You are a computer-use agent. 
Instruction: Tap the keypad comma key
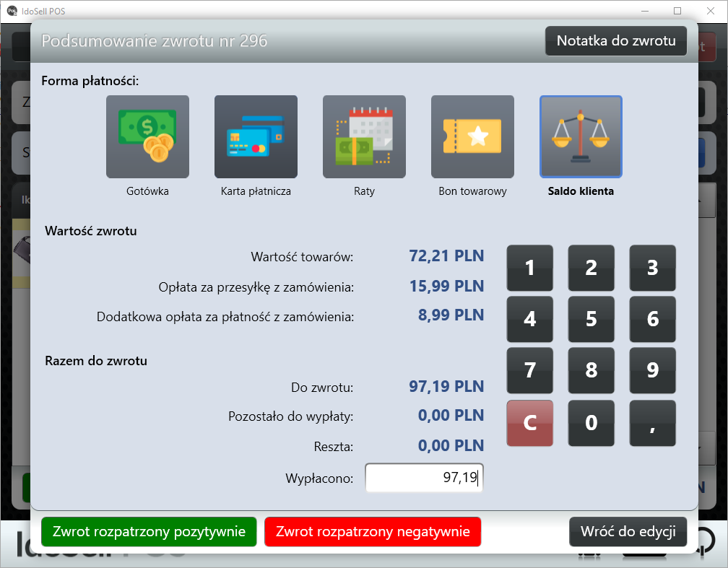(652, 423)
